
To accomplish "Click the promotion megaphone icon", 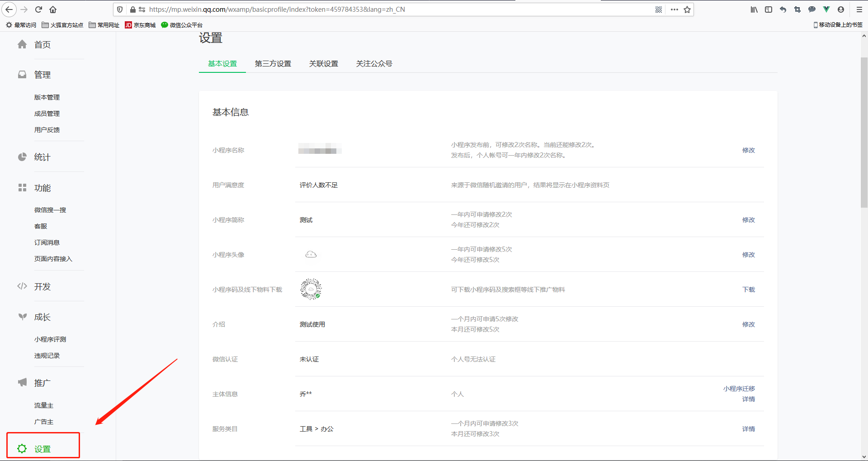I will tap(22, 382).
